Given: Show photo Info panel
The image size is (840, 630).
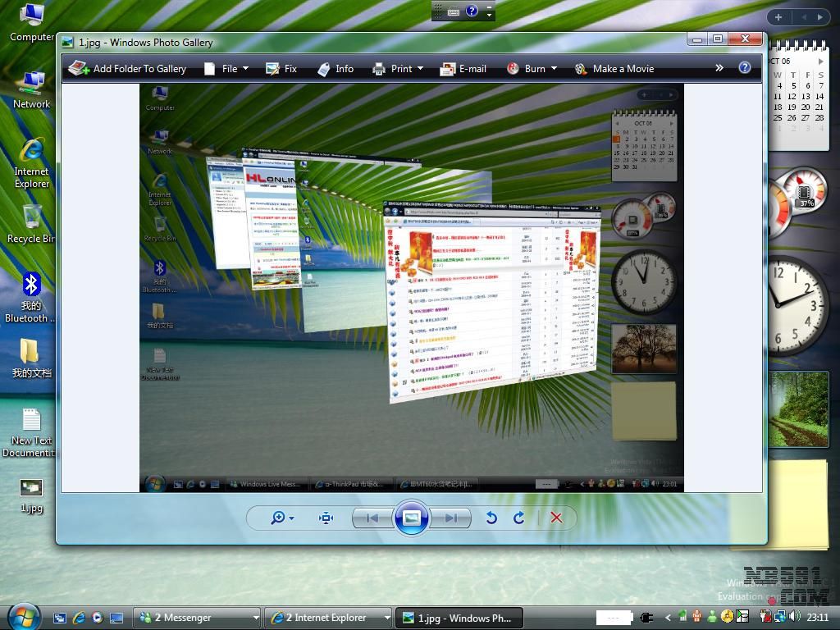Looking at the screenshot, I should [x=336, y=69].
